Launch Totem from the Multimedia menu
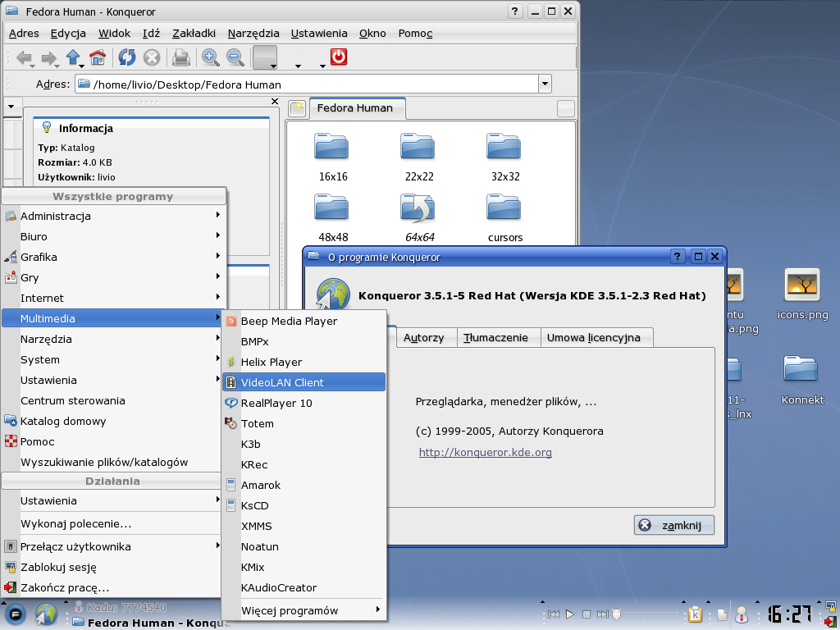The height and width of the screenshot is (630, 840). click(304, 423)
